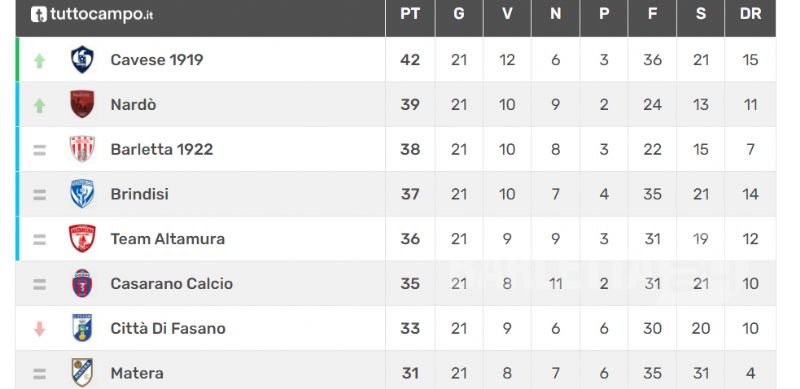Sort table by PT column header
800x389 pixels.
[410, 14]
